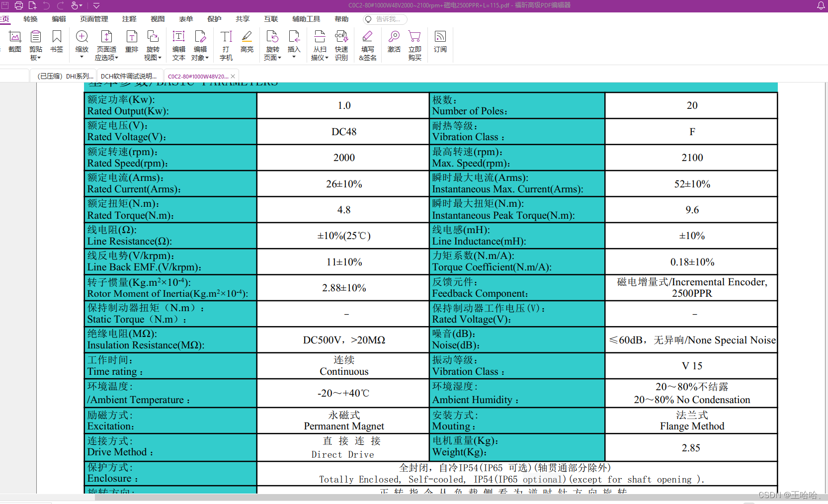Click the redo arrow icon
Screen dimensions: 828x504
pyautogui.click(x=61, y=5)
